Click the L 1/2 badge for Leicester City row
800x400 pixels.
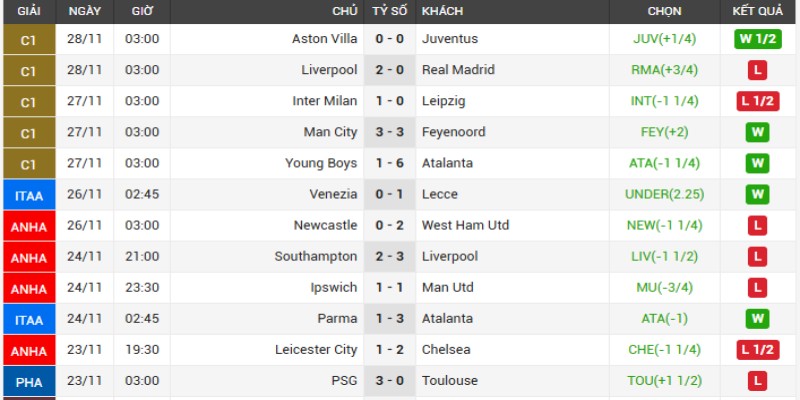pos(758,350)
